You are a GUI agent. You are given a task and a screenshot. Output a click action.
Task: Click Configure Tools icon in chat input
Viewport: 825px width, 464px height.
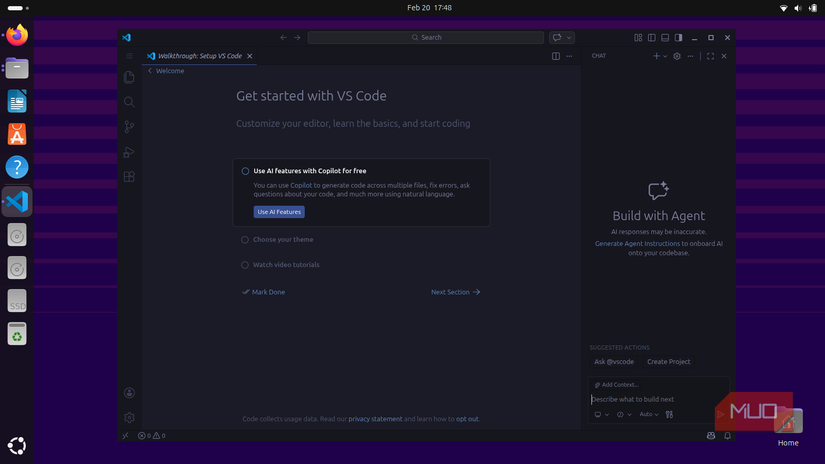(669, 415)
